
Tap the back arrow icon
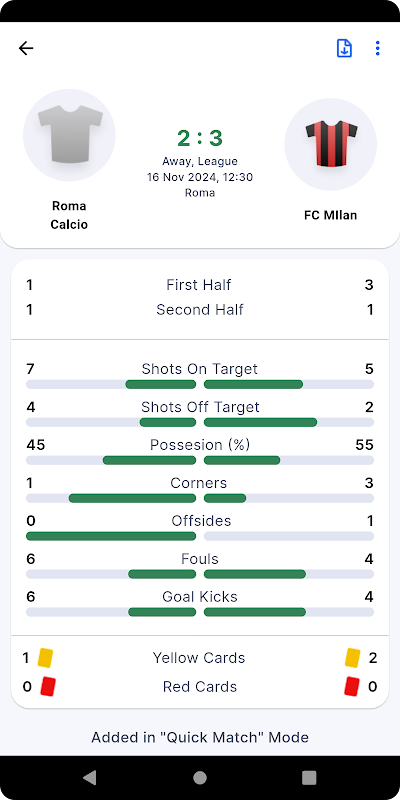pos(26,48)
